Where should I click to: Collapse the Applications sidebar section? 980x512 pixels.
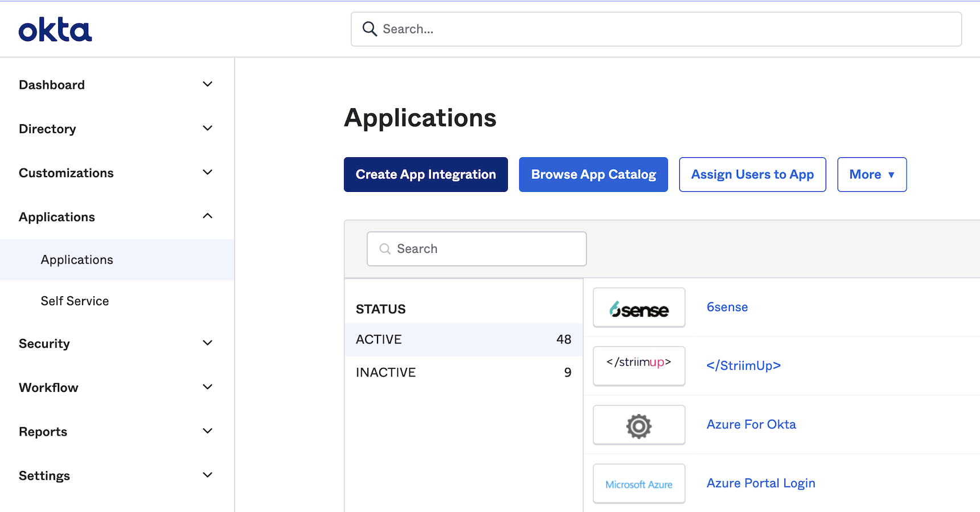[x=207, y=216]
